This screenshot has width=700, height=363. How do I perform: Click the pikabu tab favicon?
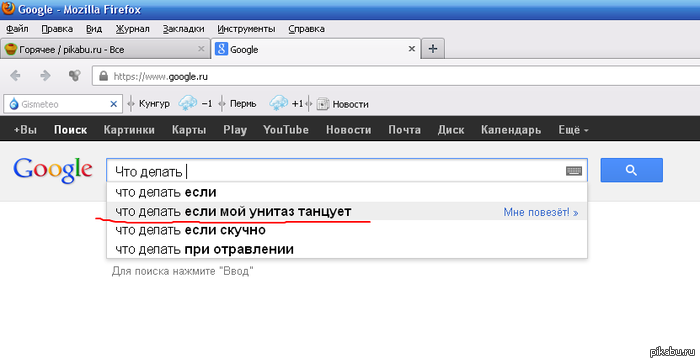tap(11, 49)
